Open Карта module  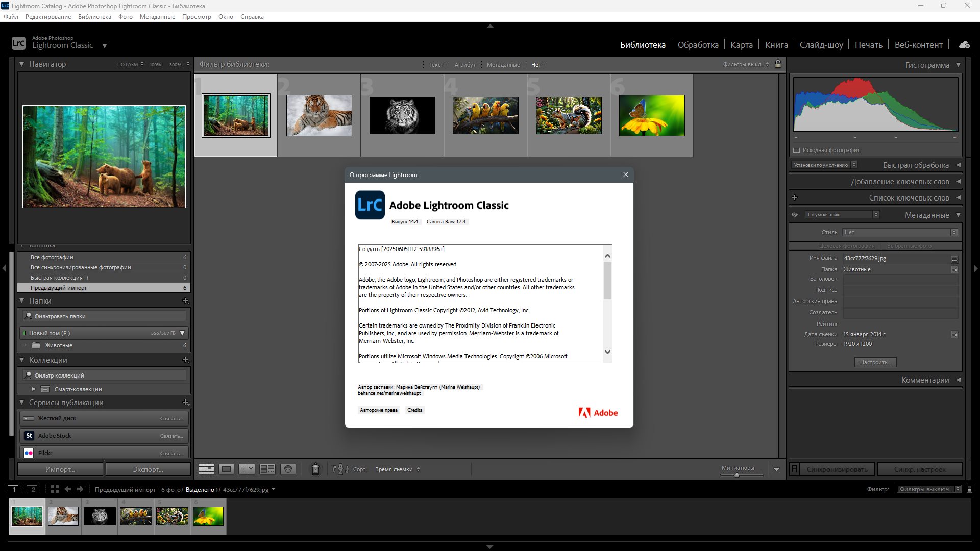[741, 45]
